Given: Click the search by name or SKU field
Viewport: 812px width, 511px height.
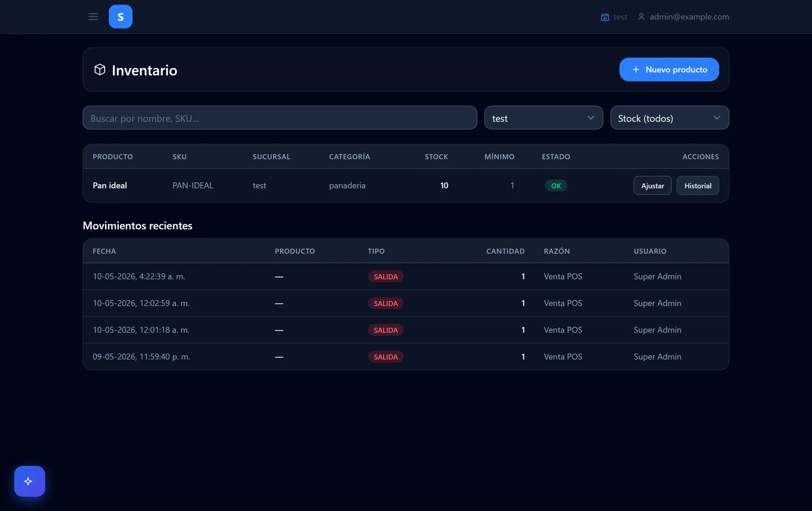Looking at the screenshot, I should [x=280, y=118].
